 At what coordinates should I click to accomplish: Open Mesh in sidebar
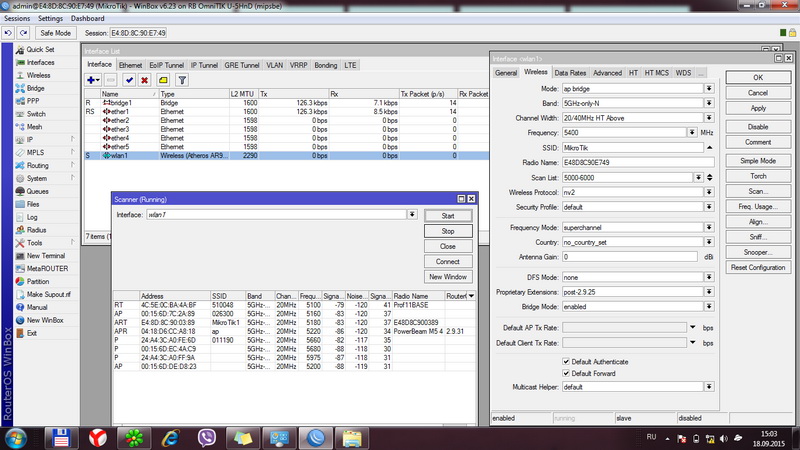point(34,127)
